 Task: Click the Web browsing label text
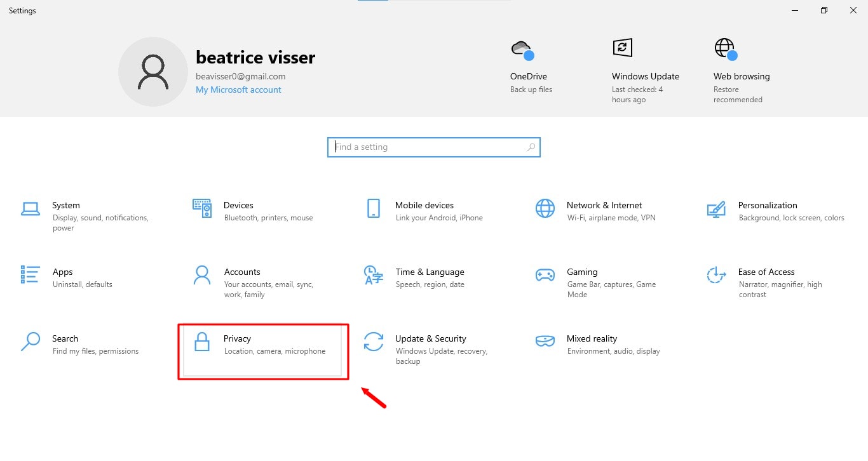pyautogui.click(x=742, y=76)
